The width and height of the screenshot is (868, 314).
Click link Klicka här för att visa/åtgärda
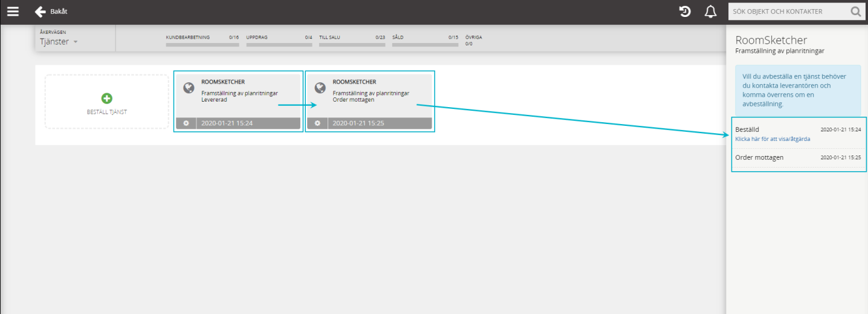pos(772,139)
